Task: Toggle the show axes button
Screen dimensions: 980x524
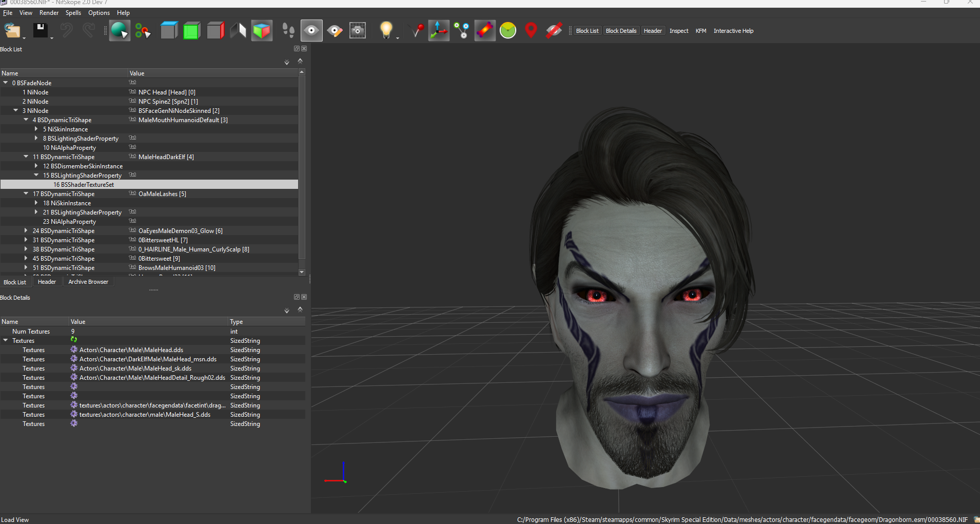Action: [439, 31]
